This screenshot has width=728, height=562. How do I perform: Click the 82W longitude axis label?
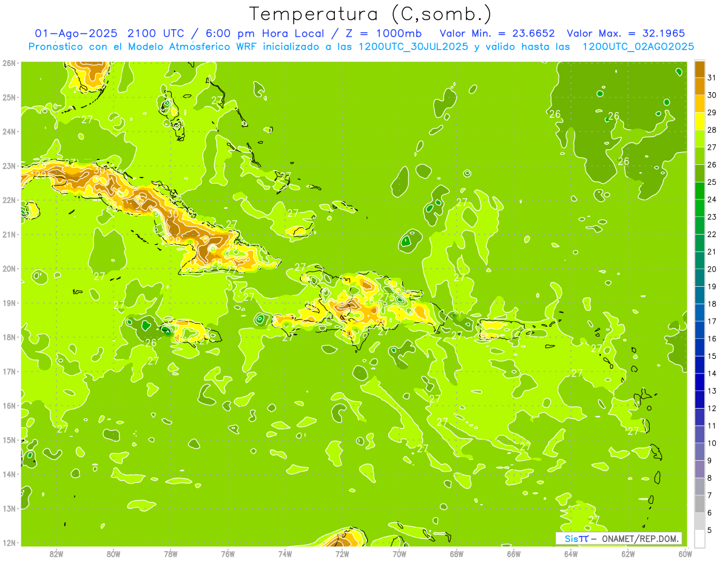tap(56, 554)
